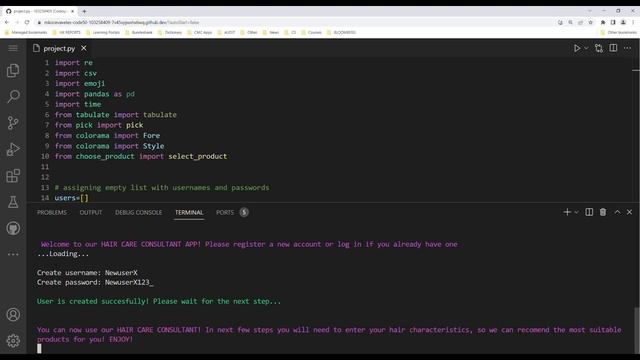Open the Accounts menu in activity bar
The width and height of the screenshot is (640, 360).
click(x=13, y=315)
